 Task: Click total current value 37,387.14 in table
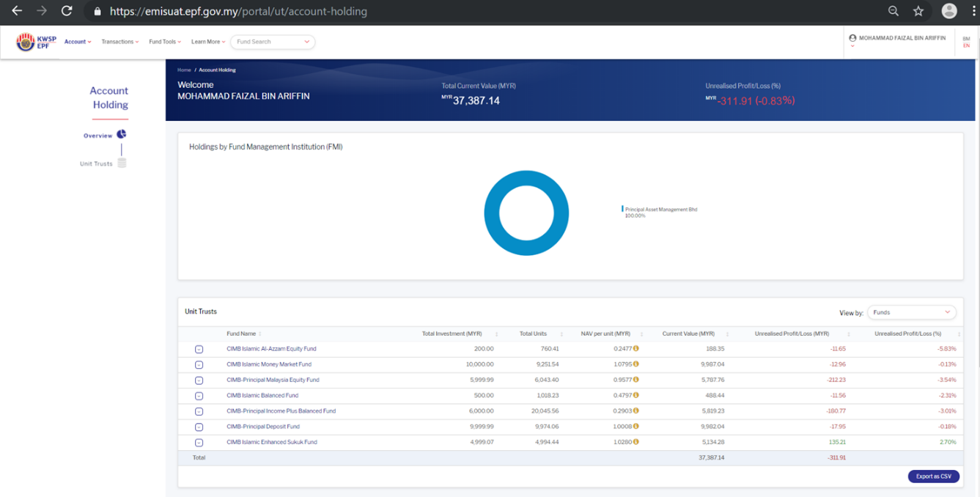click(711, 457)
